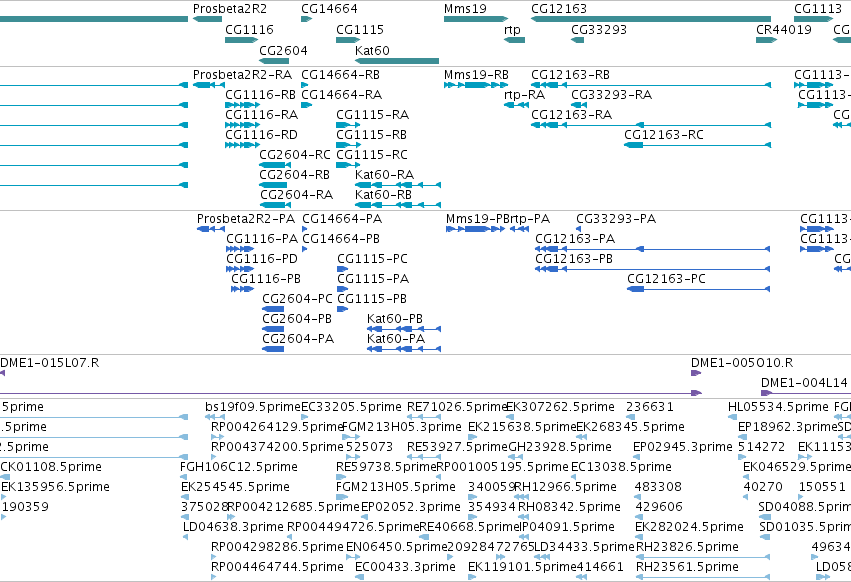The width and height of the screenshot is (851, 582).
Task: Select the CG12163-RC transcript
Action: pyautogui.click(x=697, y=145)
